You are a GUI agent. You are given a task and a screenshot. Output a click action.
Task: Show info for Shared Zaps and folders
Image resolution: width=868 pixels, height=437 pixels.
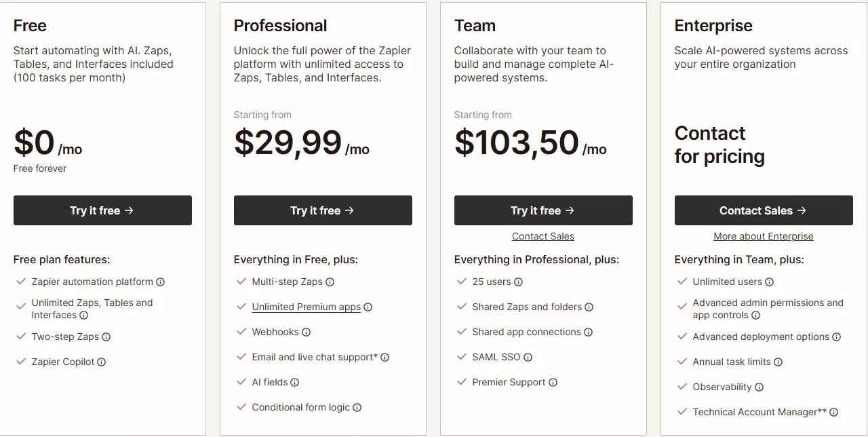589,307
